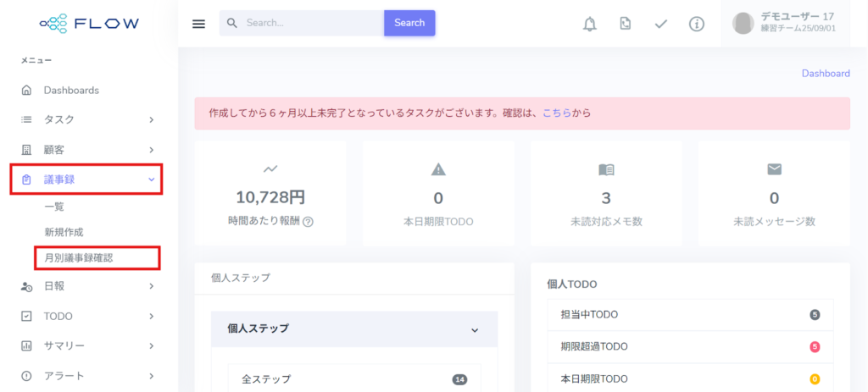Follow the こちら link in alert banner
Viewport: 868px width, 392px height.
[556, 113]
